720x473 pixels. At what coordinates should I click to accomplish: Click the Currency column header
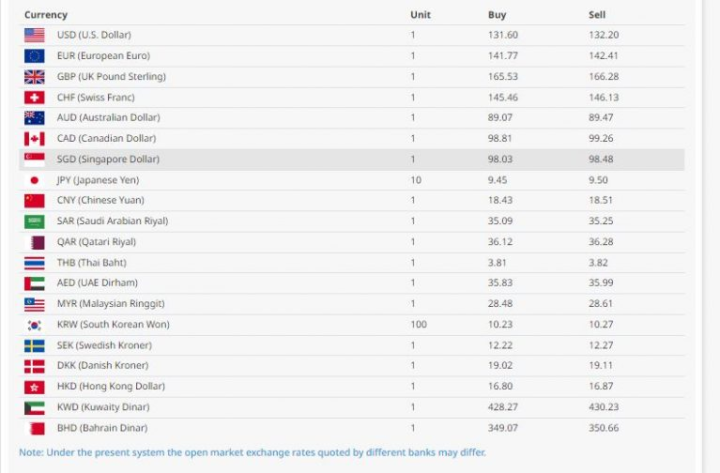[46, 15]
